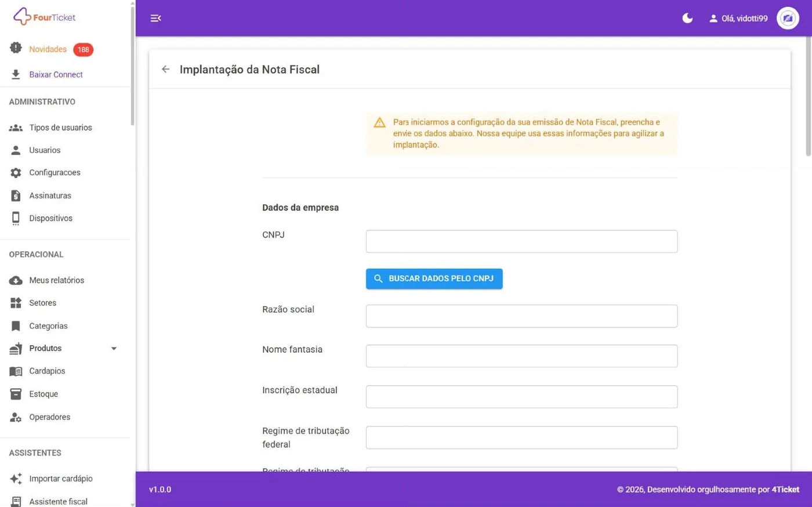Click Buscar Dados pelo CNPJ button

434,279
